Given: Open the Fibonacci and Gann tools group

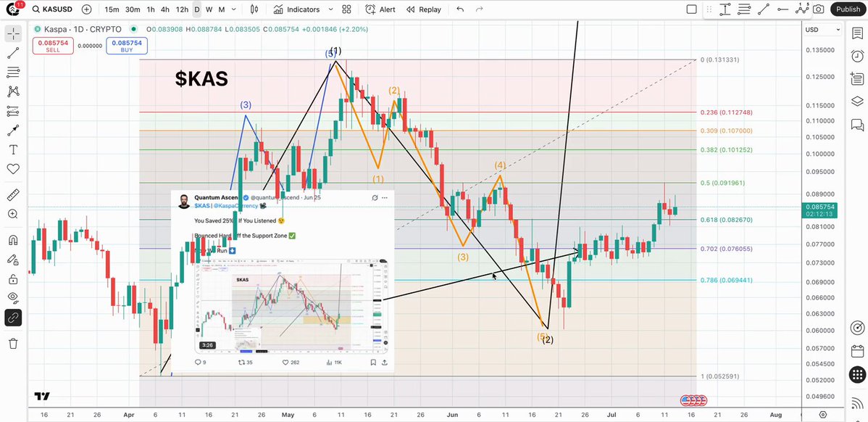Looking at the screenshot, I should [x=13, y=72].
